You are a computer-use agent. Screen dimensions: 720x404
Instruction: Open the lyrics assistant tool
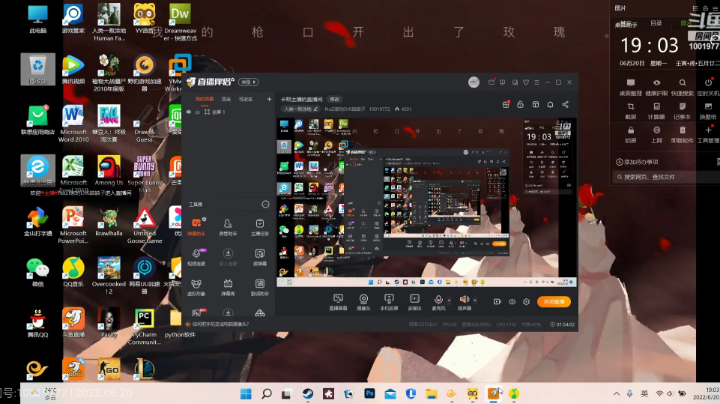pyautogui.click(x=259, y=287)
